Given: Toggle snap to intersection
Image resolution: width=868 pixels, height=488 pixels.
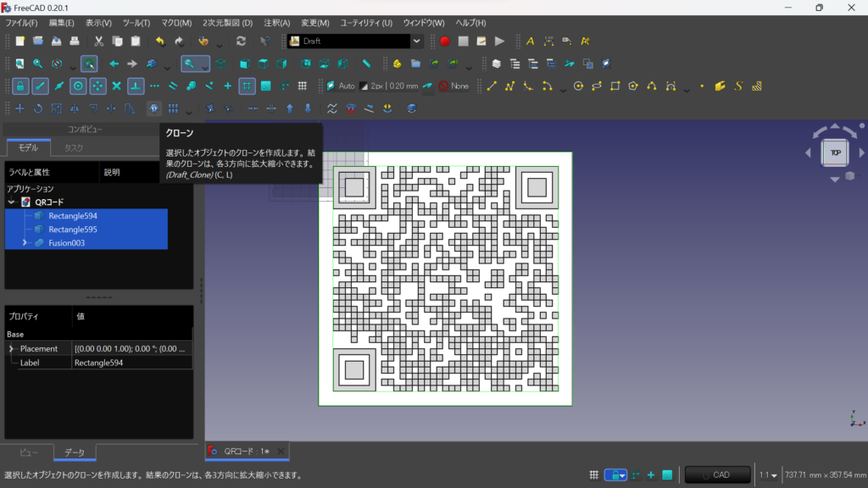Looking at the screenshot, I should (x=116, y=86).
